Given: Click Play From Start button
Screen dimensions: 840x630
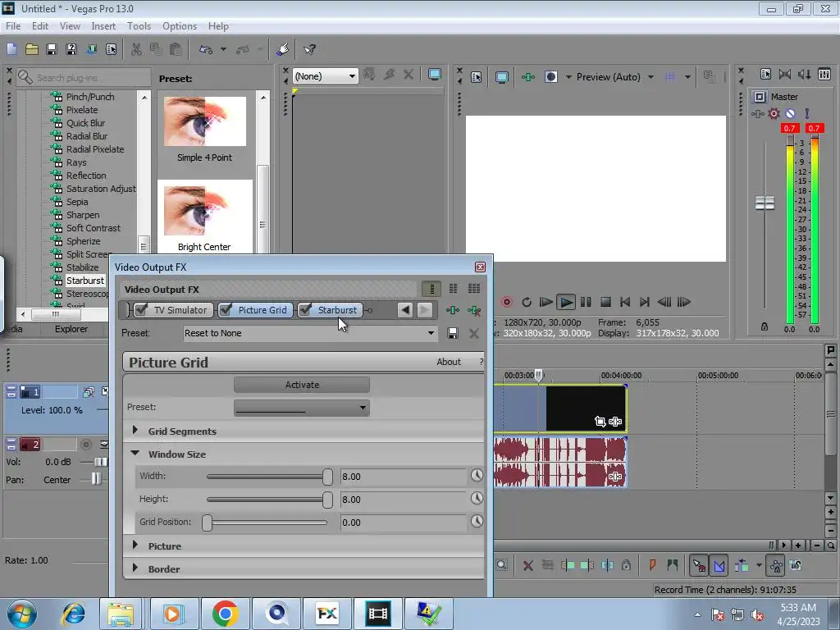Looking at the screenshot, I should point(546,302).
